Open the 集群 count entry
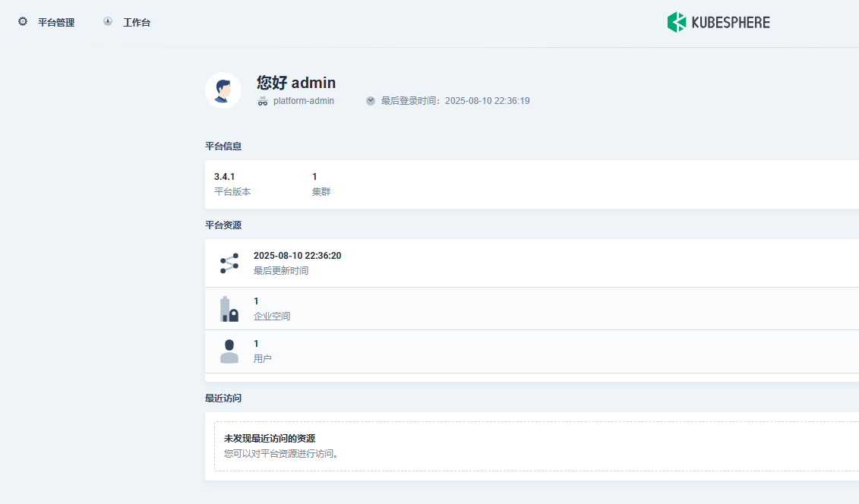The width and height of the screenshot is (859, 504). 321,184
